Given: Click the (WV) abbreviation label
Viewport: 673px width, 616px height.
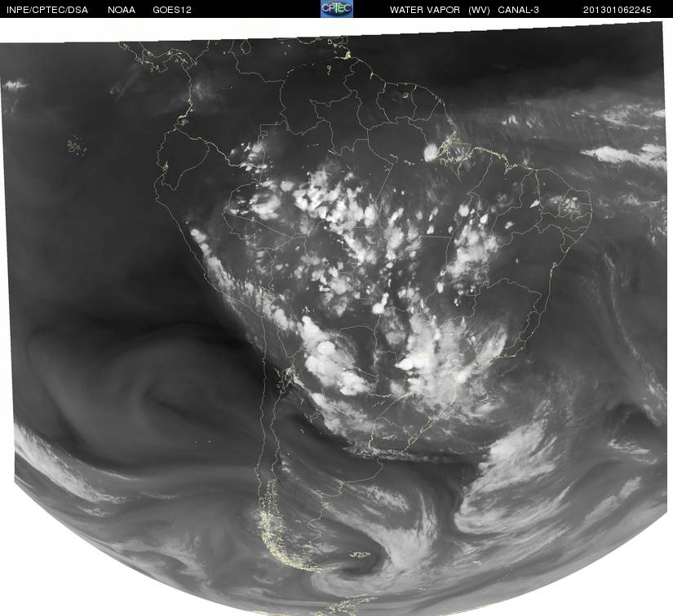Looking at the screenshot, I should 479,10.
